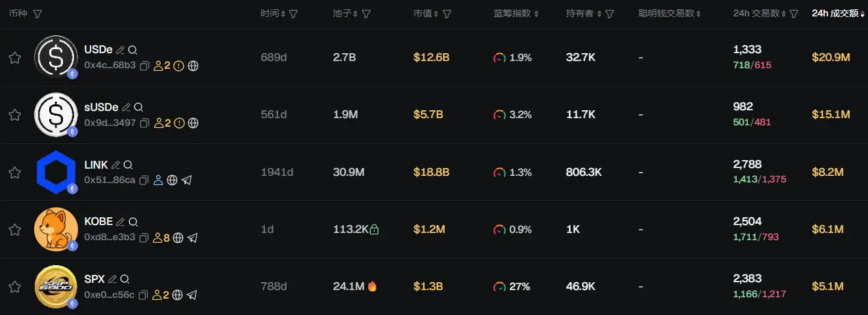The image size is (868, 315).
Task: Click the search icon beside sUSDe
Action: pos(138,108)
